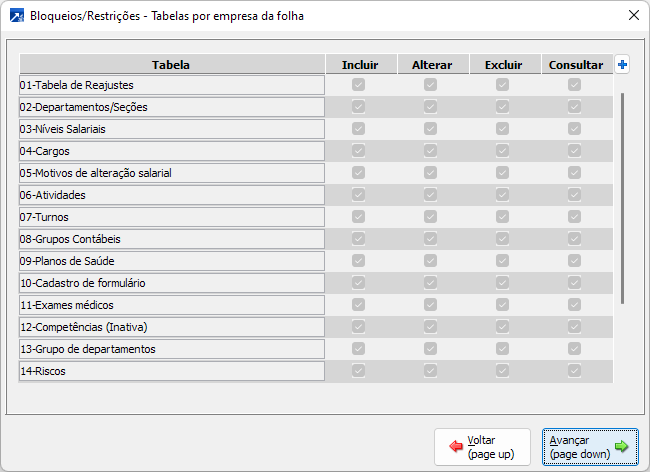Toggle Alterar checkbox for 04-Cargos
This screenshot has height=472, width=650.
431,151
